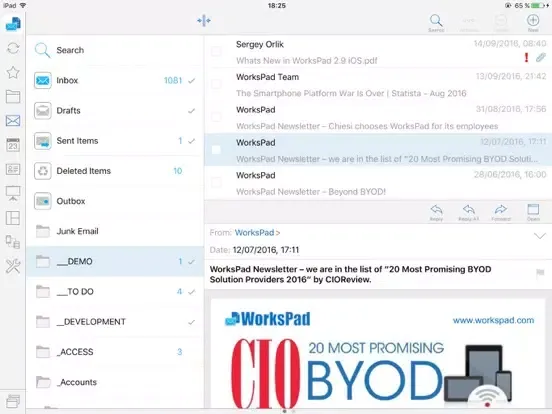Toggle the checkmark next to Sent Items

tap(192, 141)
